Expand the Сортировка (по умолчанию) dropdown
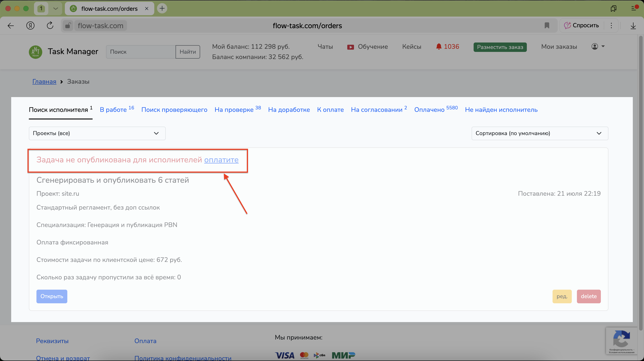This screenshot has width=644, height=361. point(540,133)
